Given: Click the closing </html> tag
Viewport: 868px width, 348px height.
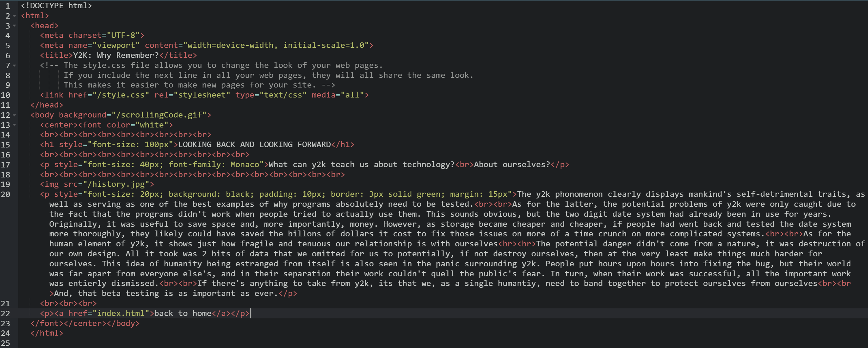Looking at the screenshot, I should click(47, 333).
